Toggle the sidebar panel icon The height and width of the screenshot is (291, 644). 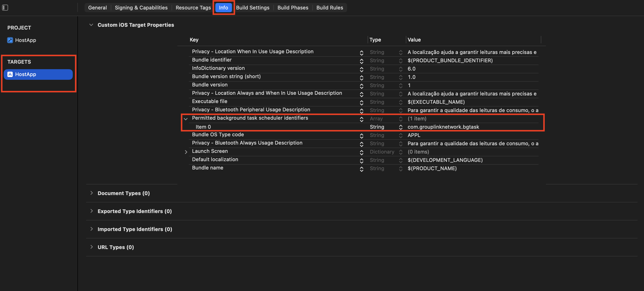tap(5, 8)
